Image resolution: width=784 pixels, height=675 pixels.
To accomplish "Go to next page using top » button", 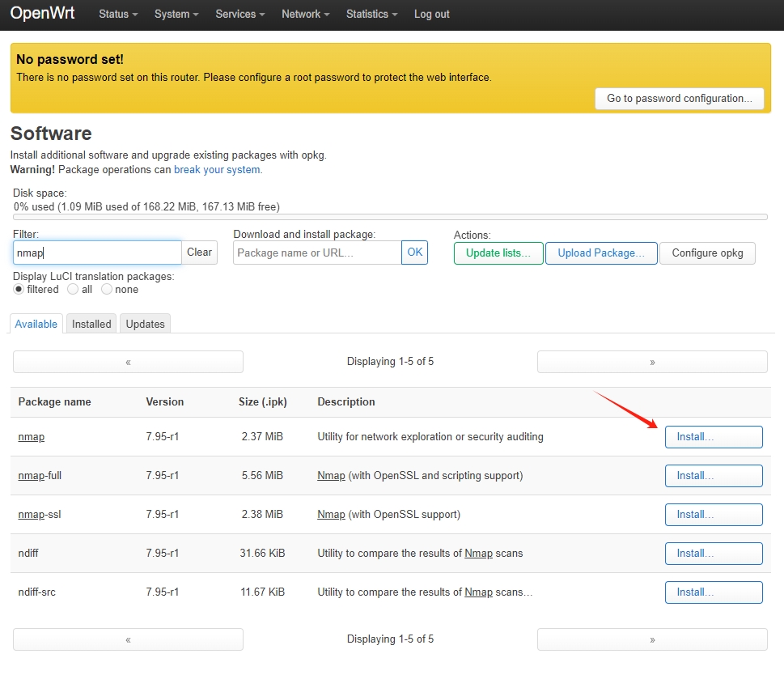I will coord(652,362).
